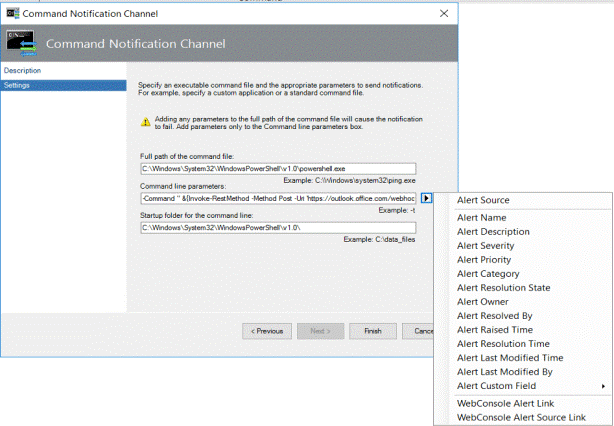Select Alert Resolution State option
This screenshot has height=426, width=614.
(x=503, y=288)
